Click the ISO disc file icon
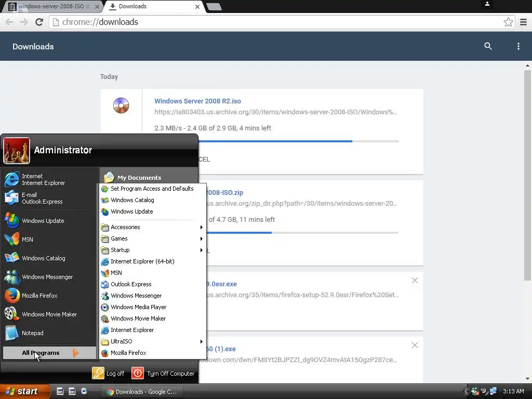This screenshot has height=399, width=532. click(121, 105)
